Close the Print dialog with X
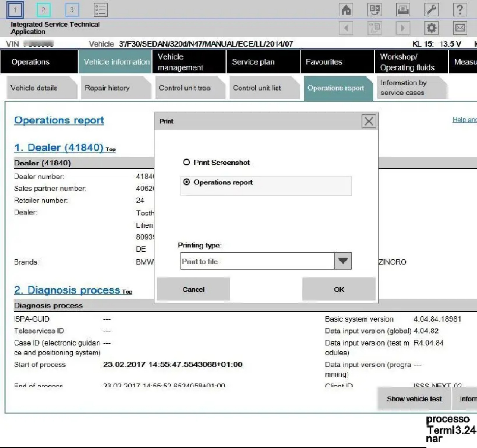Viewport: 477px width, 448px height. [369, 121]
